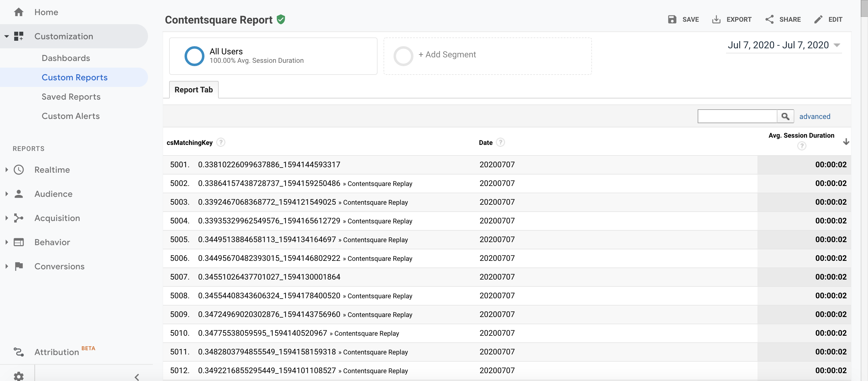Expand the Realtime reports arrow
Image resolution: width=868 pixels, height=381 pixels.
pos(6,169)
